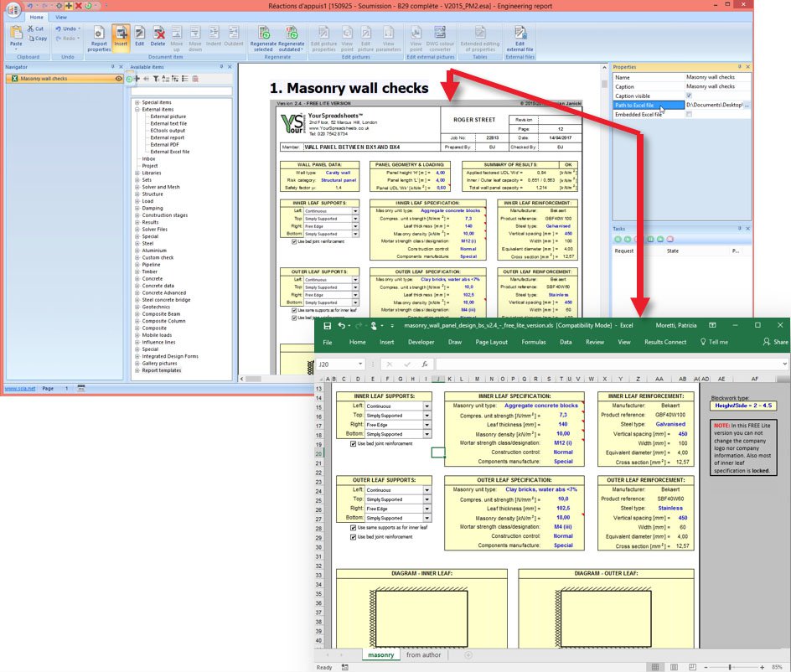Open the www.scia.net link
791x672 pixels.
pos(20,389)
